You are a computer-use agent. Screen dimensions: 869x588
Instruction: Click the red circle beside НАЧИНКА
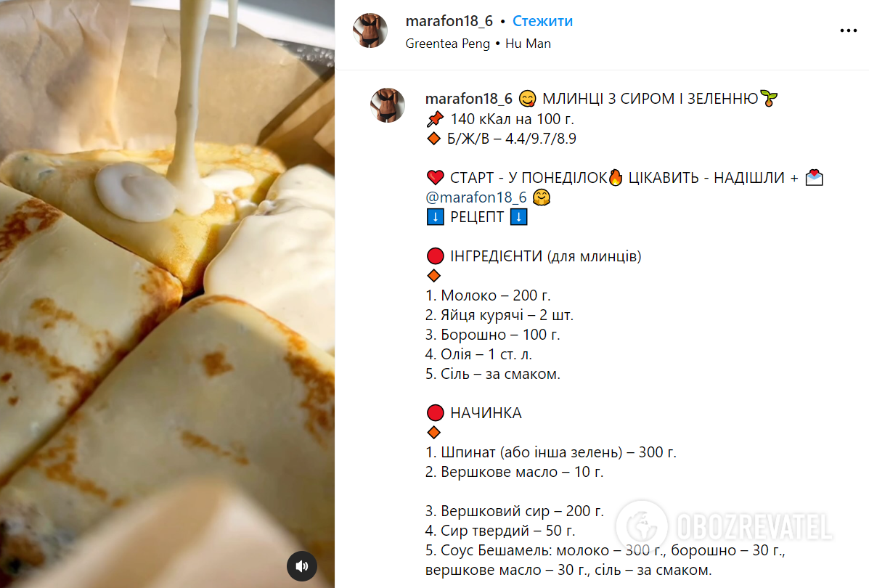click(x=435, y=413)
